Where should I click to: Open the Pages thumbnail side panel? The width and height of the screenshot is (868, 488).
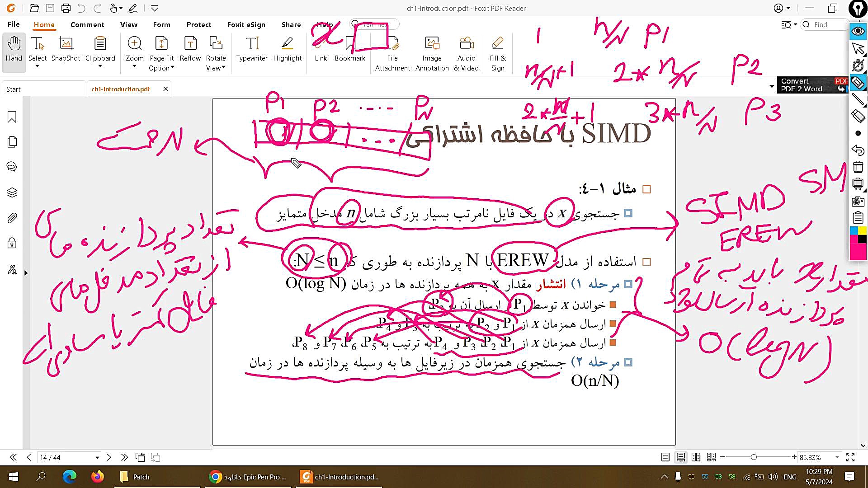click(12, 142)
